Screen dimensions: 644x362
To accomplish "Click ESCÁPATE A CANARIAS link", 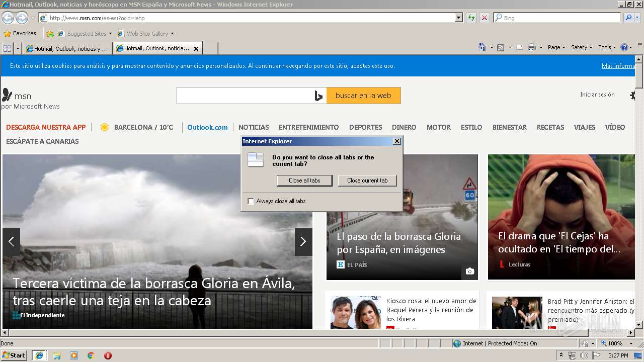I will click(x=42, y=141).
